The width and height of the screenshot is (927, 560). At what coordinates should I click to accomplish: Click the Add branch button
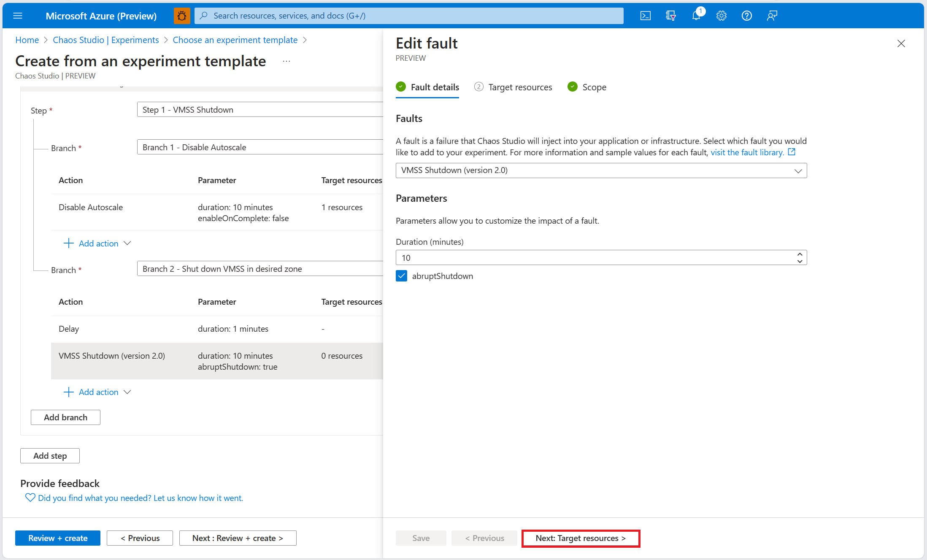(x=65, y=417)
